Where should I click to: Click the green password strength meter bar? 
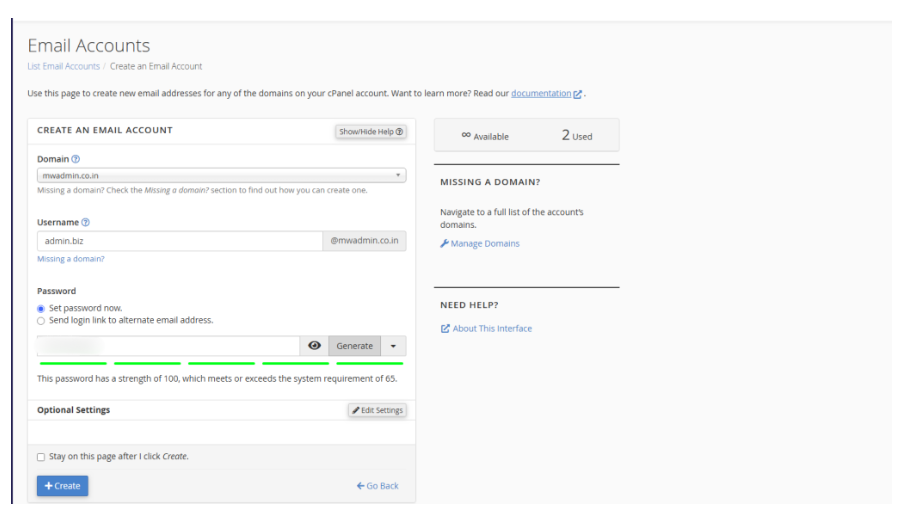pos(220,364)
